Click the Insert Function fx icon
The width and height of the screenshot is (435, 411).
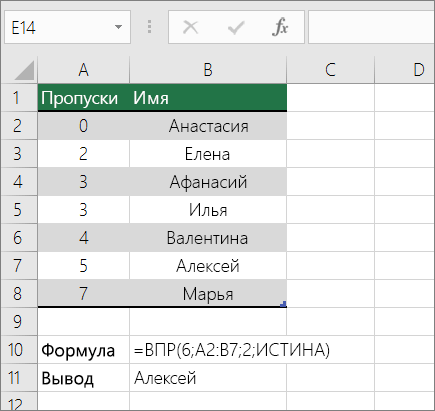(x=280, y=27)
